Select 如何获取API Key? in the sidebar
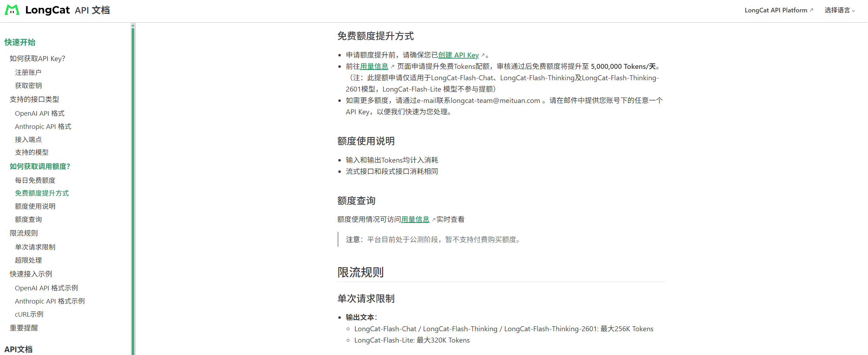This screenshot has width=868, height=355. click(38, 58)
